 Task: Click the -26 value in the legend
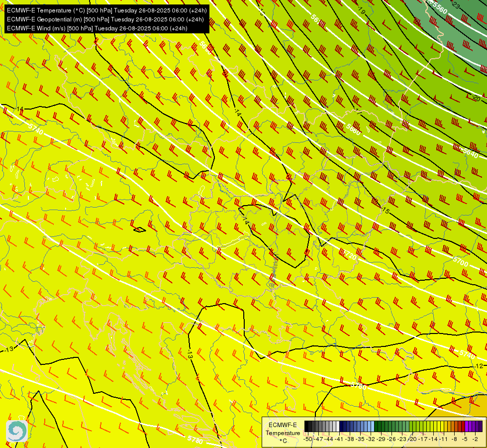pyautogui.click(x=391, y=439)
